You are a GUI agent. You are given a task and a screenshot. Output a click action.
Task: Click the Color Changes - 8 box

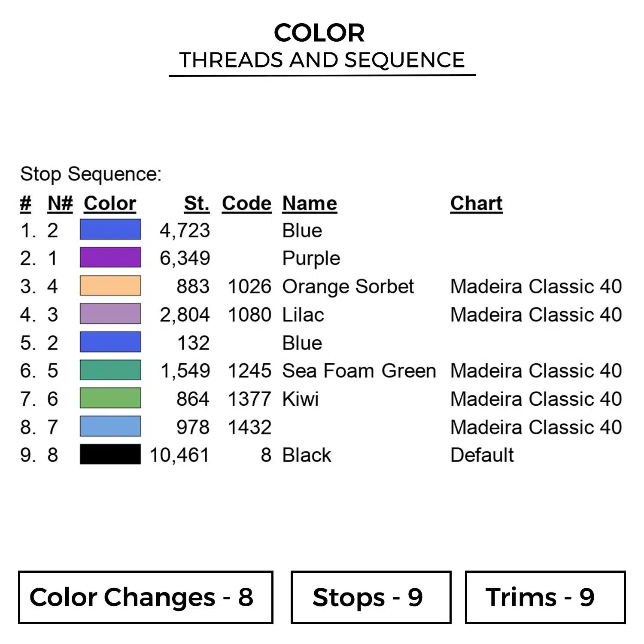(x=146, y=597)
